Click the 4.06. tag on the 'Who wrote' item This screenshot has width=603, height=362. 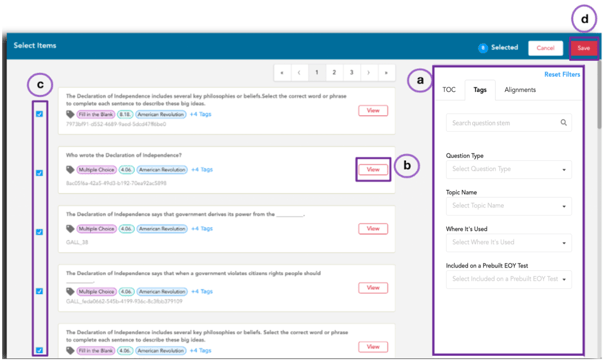coord(127,170)
